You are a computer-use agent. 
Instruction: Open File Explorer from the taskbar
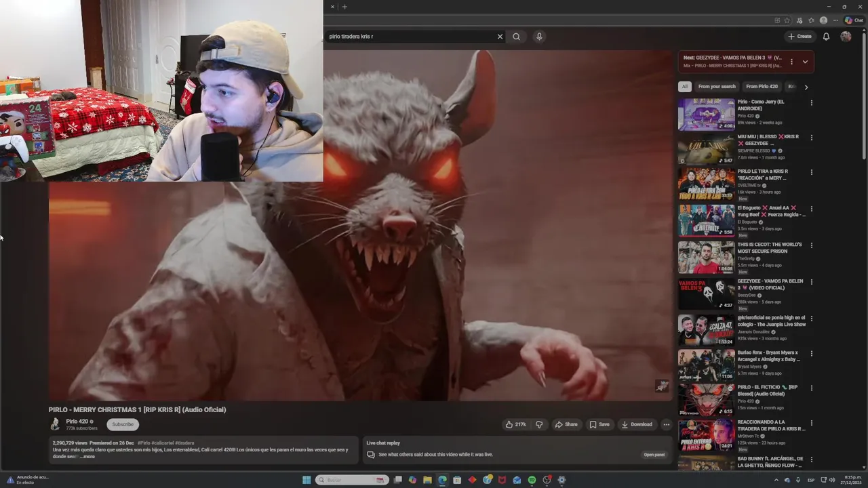pyautogui.click(x=427, y=480)
